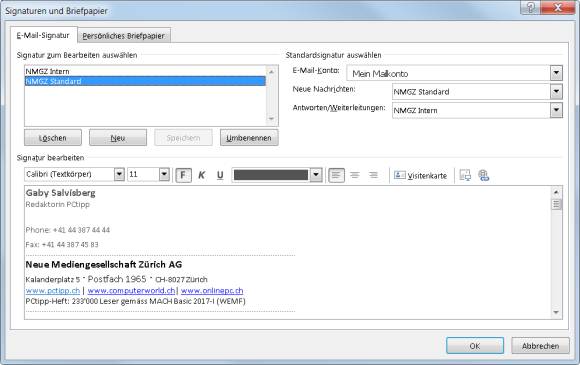
Task: Click the Speichern button
Action: [183, 138]
